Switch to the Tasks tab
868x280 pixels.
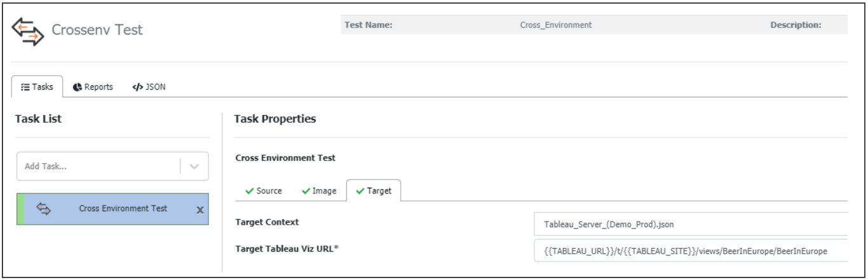point(37,87)
